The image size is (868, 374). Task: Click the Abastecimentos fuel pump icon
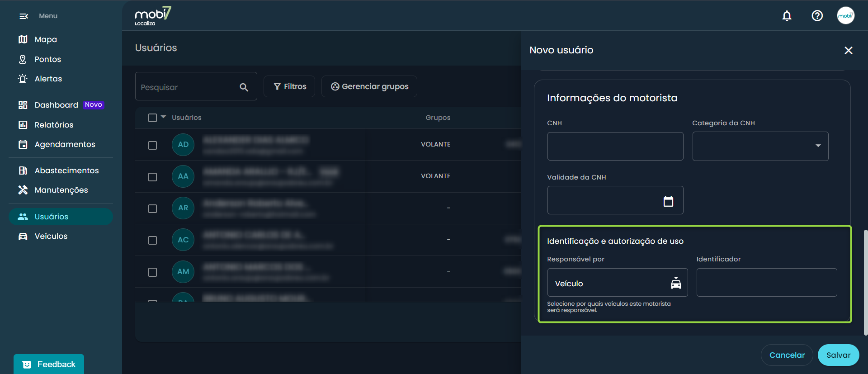(23, 170)
